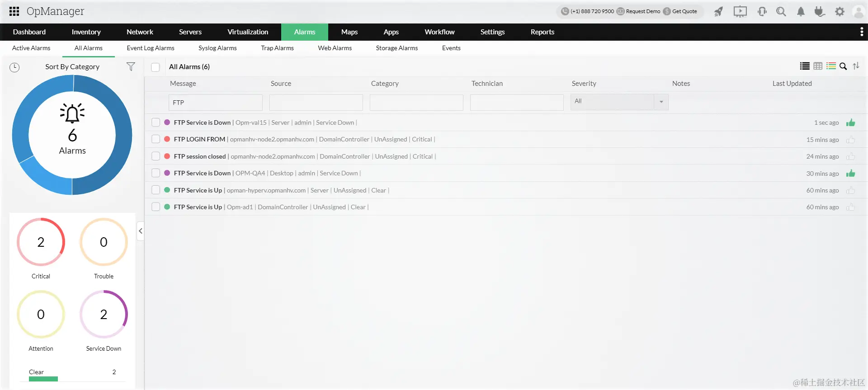Check the FTP LOGIN FROM row
The image size is (868, 390).
[156, 139]
